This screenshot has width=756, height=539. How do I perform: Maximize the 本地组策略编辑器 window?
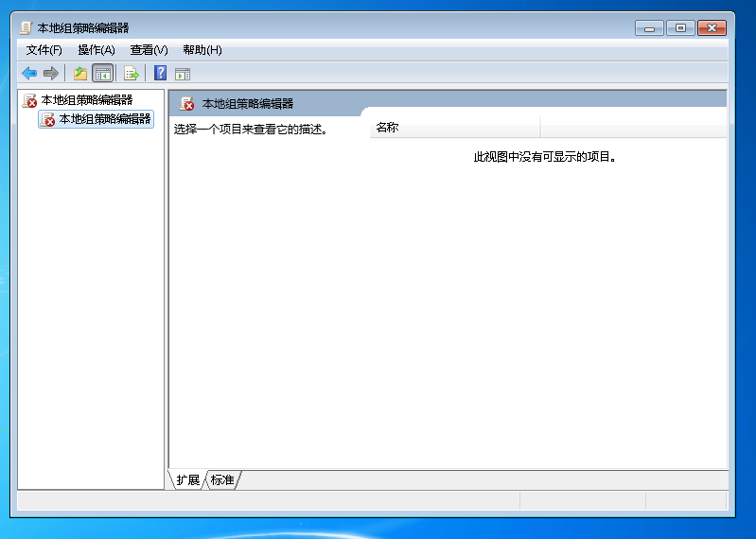coord(680,28)
